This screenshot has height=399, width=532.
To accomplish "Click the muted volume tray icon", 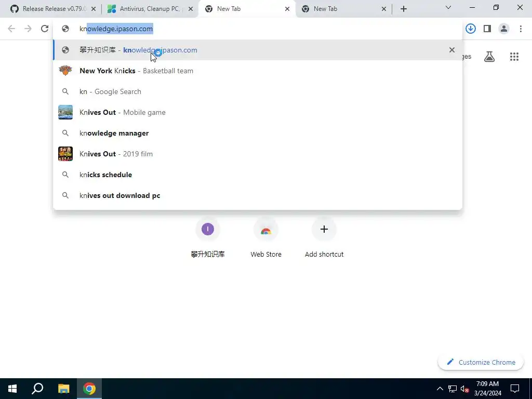I will pyautogui.click(x=465, y=389).
